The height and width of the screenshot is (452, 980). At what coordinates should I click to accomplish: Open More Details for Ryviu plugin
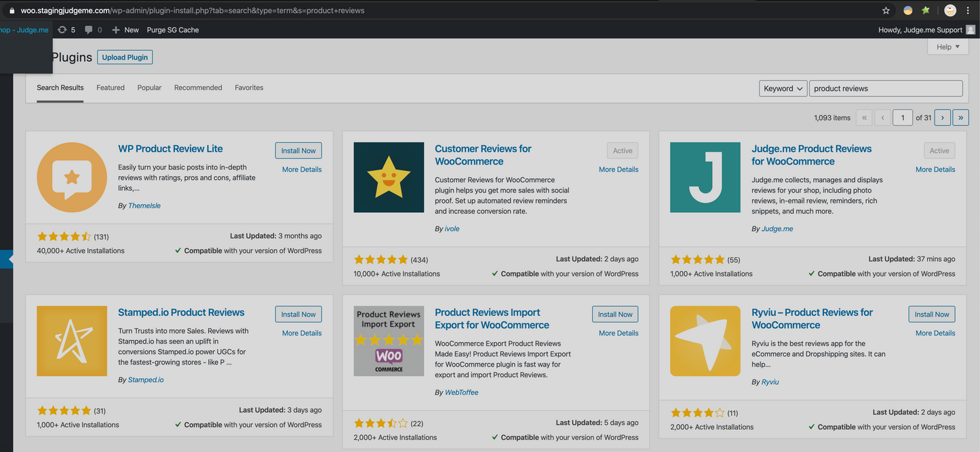click(x=935, y=333)
